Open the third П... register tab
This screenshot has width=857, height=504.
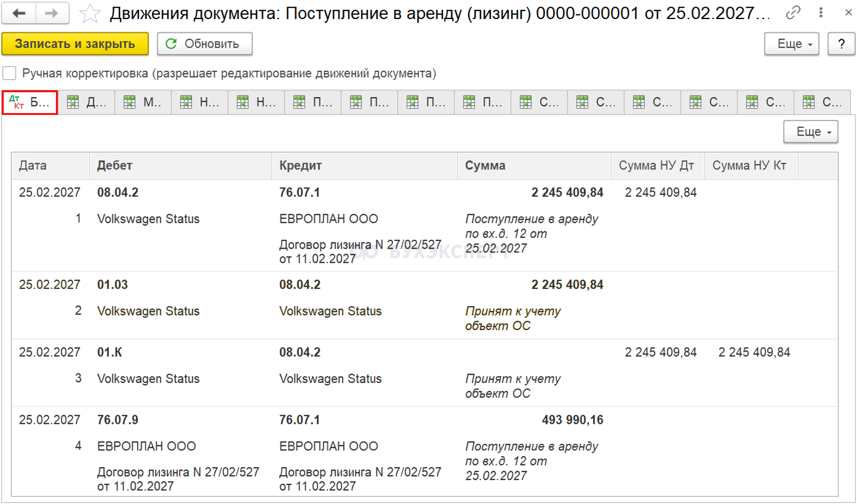pyautogui.click(x=426, y=102)
